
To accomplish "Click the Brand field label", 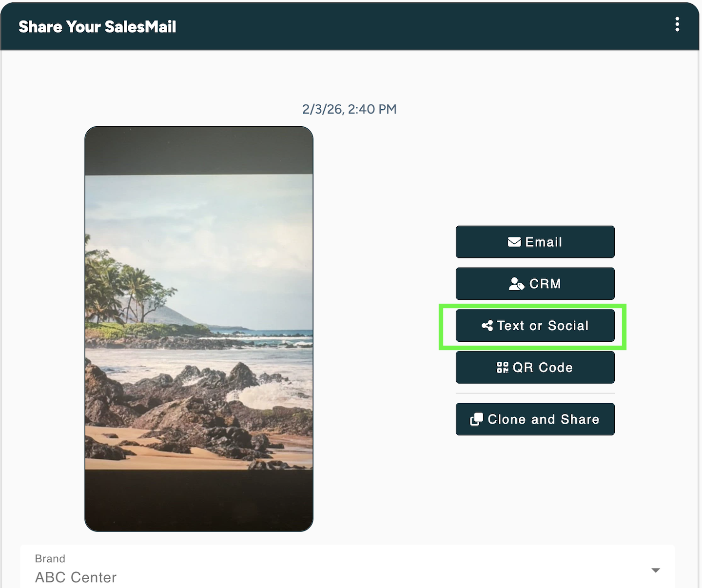I will point(50,559).
